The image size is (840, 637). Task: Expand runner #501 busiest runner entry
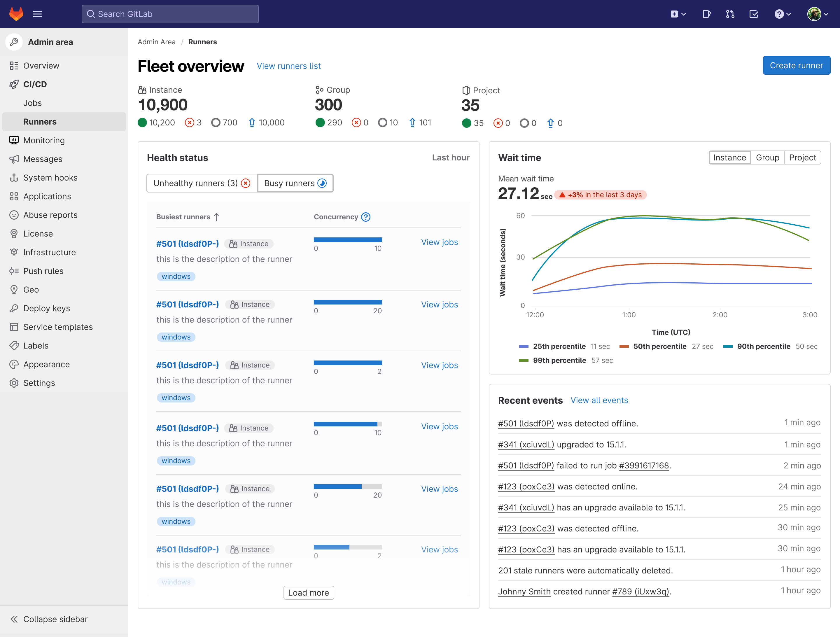(x=187, y=244)
